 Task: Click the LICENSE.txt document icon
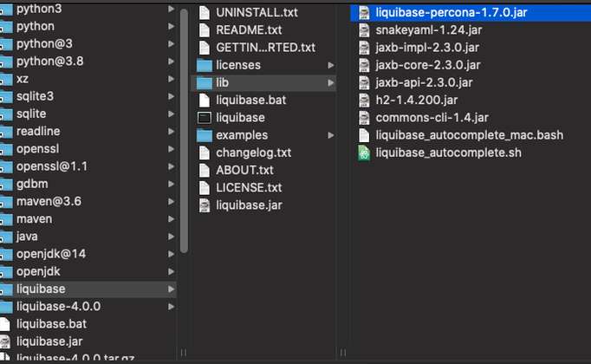(x=205, y=188)
